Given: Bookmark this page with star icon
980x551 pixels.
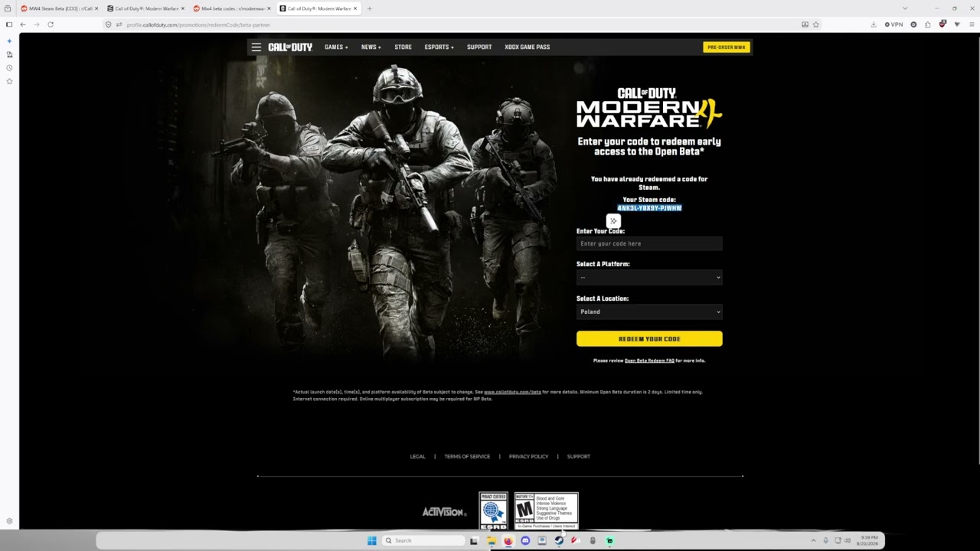Looking at the screenshot, I should click(816, 24).
